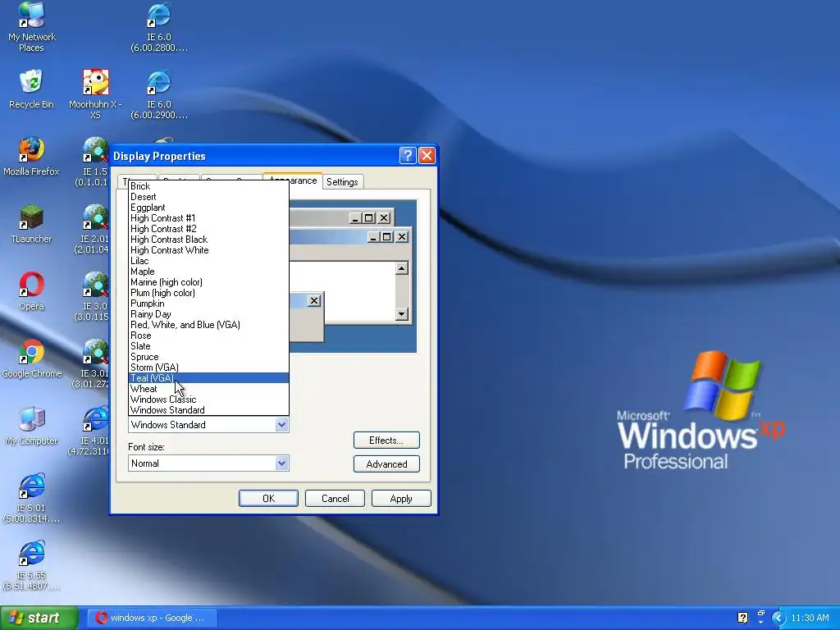The width and height of the screenshot is (840, 630).
Task: Open My Computer desktop icon
Action: click(31, 426)
